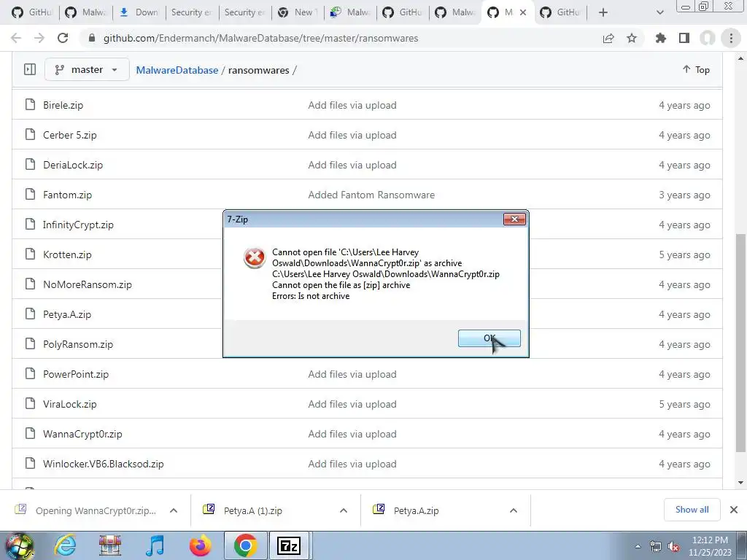The width and height of the screenshot is (747, 560).
Task: Close the downloads bar
Action: [x=734, y=510]
